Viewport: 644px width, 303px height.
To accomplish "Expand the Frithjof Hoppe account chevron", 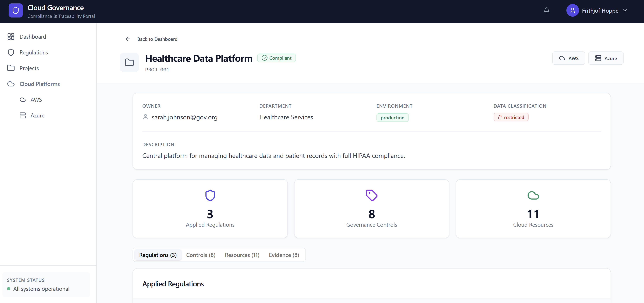I will click(625, 11).
